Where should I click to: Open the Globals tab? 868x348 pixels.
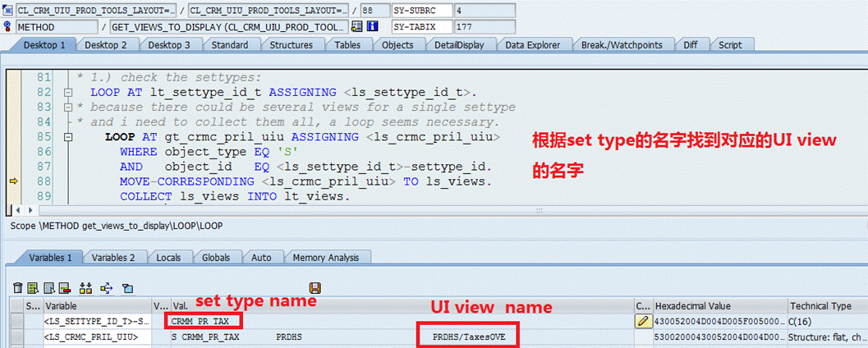tap(216, 257)
